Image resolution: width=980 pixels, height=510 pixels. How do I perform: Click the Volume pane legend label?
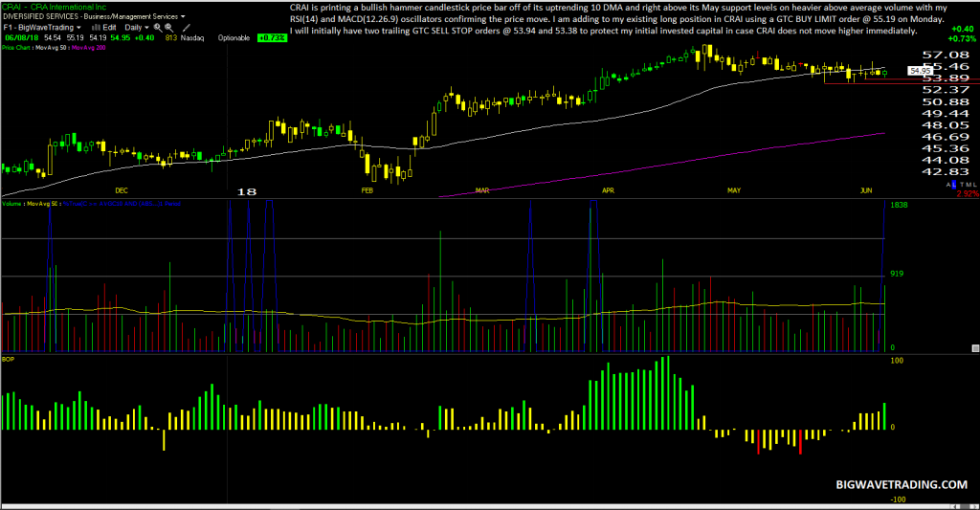click(x=11, y=204)
